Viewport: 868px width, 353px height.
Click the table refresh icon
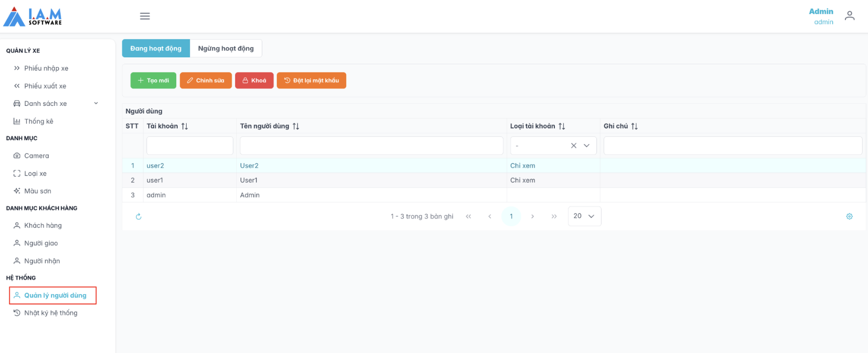(x=138, y=216)
